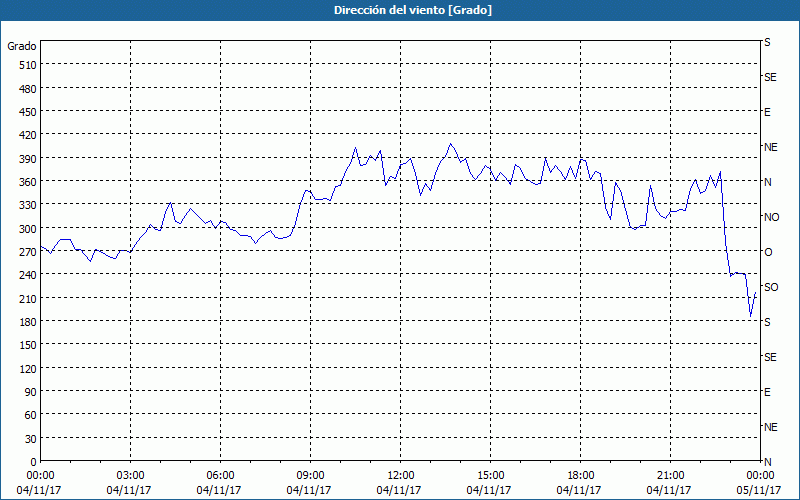
Task: Select the 'S' compass label at 180 level
Action: [x=767, y=322]
